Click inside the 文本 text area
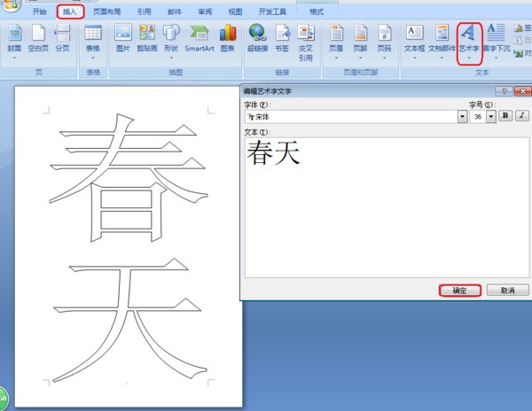Viewport: 532px width, 411px height. [x=386, y=213]
